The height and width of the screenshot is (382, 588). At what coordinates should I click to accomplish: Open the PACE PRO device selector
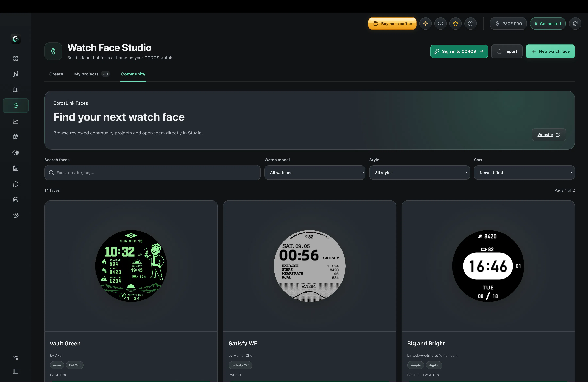point(508,24)
